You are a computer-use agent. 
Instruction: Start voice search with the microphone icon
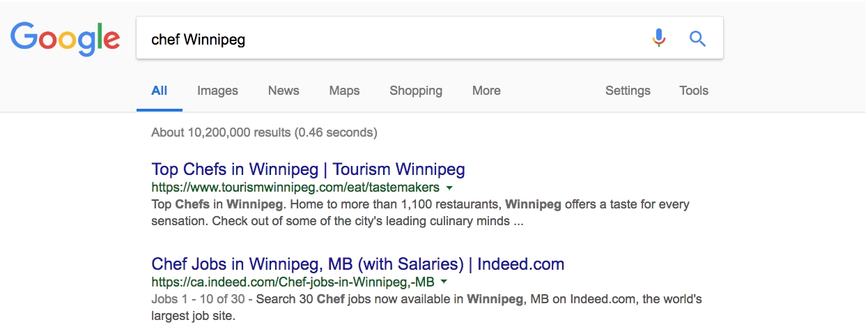point(658,38)
